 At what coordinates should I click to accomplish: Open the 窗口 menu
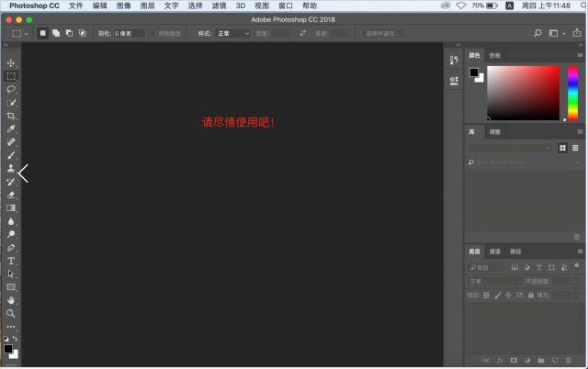click(286, 6)
